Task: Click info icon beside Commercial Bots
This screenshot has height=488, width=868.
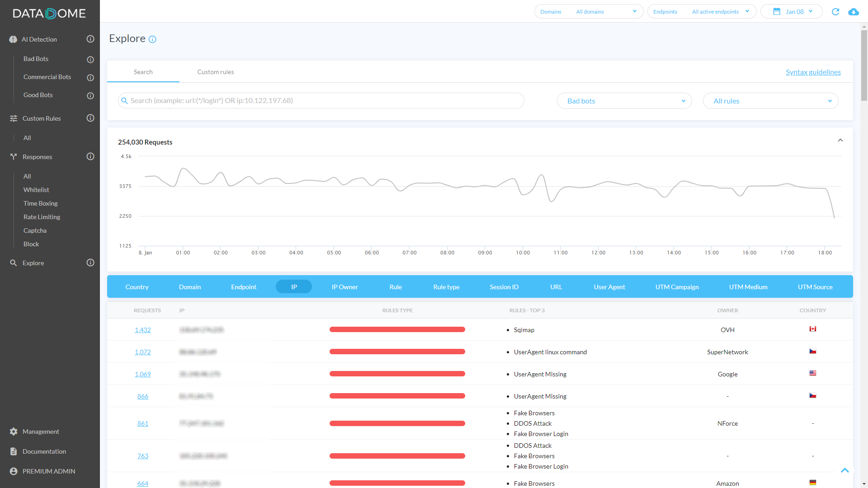Action: click(90, 77)
